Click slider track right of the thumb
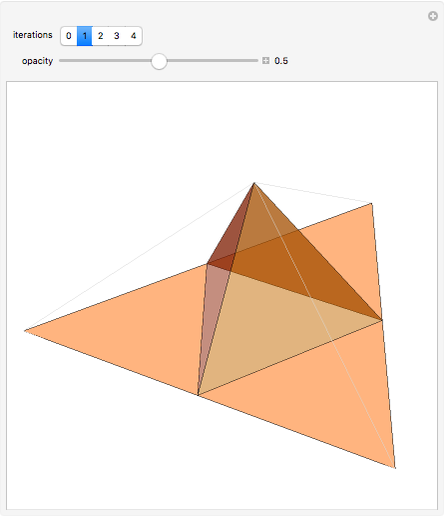This screenshot has width=444, height=518. coord(212,61)
